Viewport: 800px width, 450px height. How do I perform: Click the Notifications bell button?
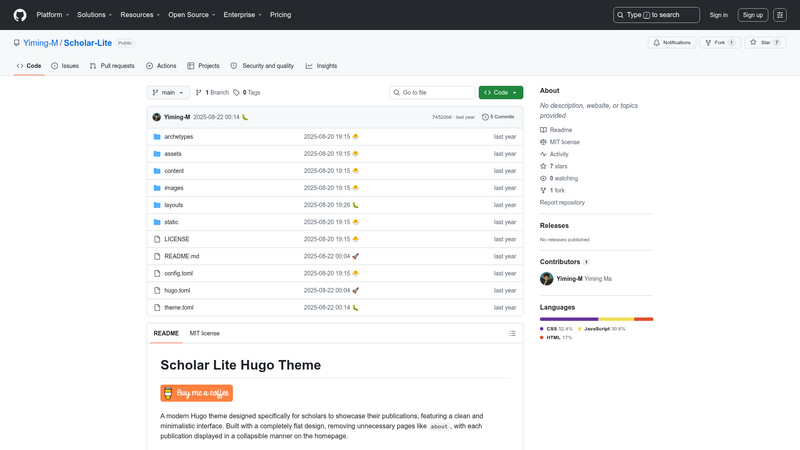click(672, 42)
